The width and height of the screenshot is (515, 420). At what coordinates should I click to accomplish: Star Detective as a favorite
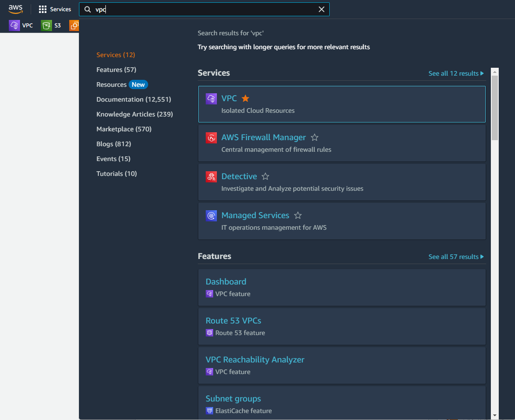click(265, 176)
